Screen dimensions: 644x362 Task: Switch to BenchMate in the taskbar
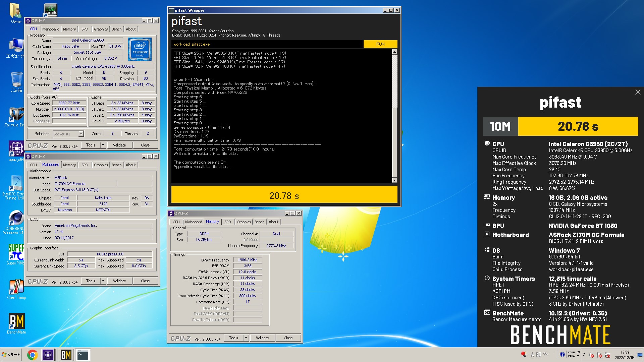click(66, 355)
